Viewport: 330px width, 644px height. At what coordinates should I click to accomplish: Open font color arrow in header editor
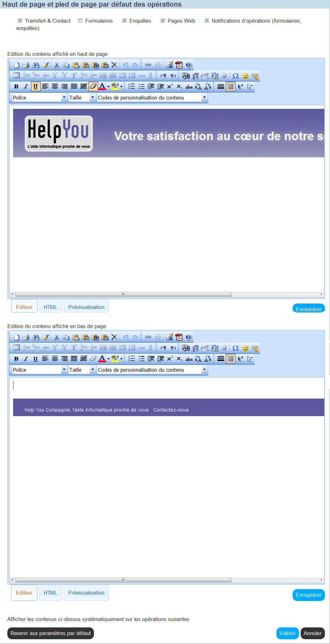[x=109, y=86]
